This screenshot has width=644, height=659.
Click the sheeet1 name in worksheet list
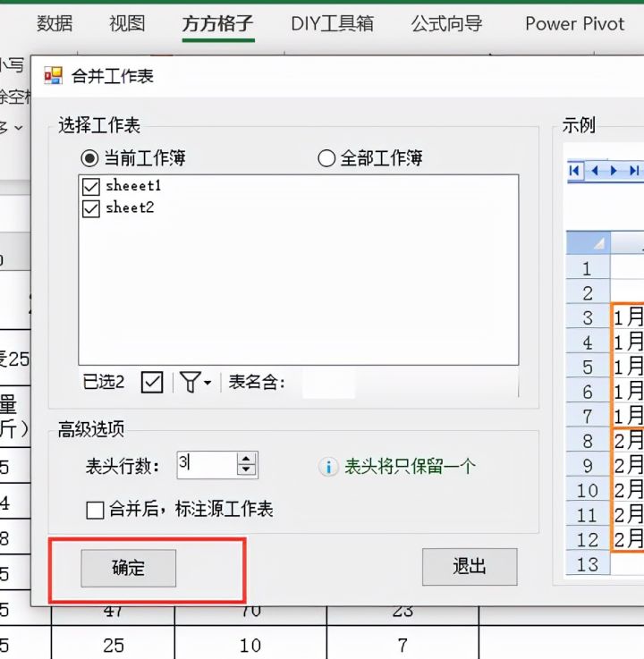[133, 185]
